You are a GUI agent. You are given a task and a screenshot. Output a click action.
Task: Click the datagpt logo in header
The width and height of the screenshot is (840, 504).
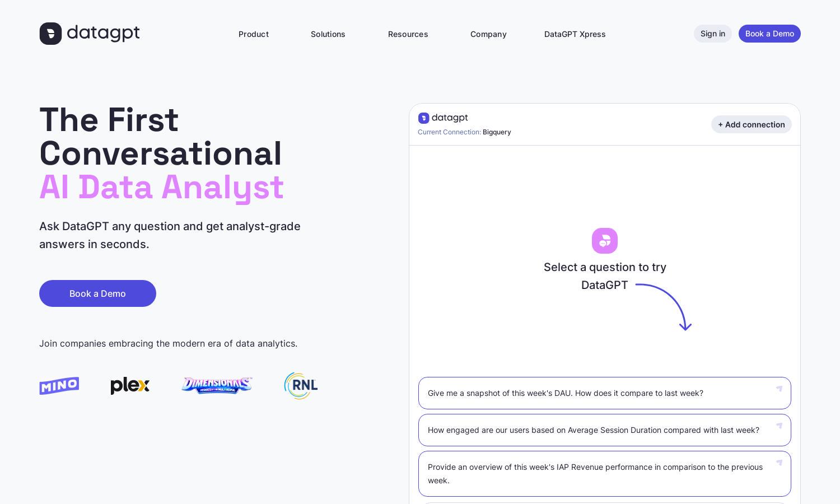tap(90, 34)
